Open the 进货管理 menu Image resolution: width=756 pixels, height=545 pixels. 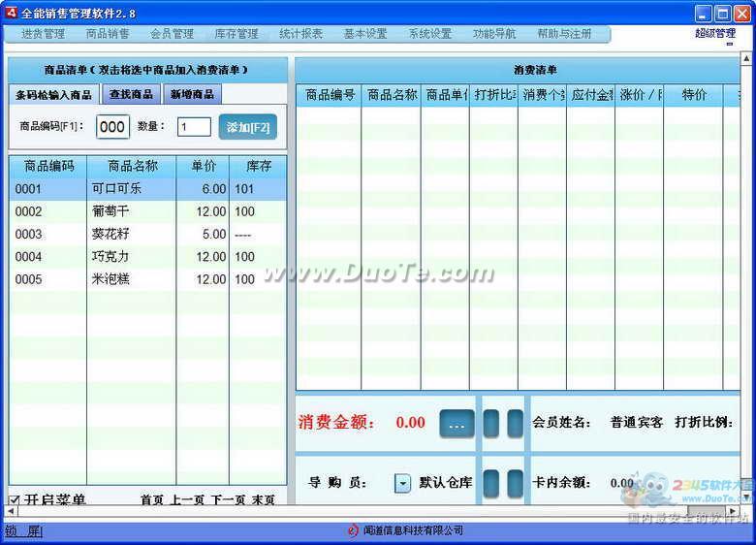(x=43, y=34)
